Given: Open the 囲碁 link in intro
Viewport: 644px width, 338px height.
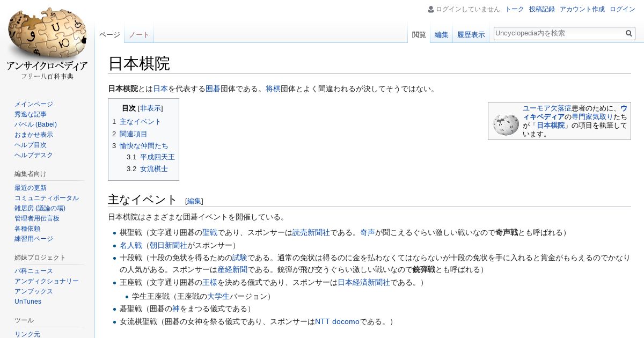Looking at the screenshot, I should coord(213,89).
